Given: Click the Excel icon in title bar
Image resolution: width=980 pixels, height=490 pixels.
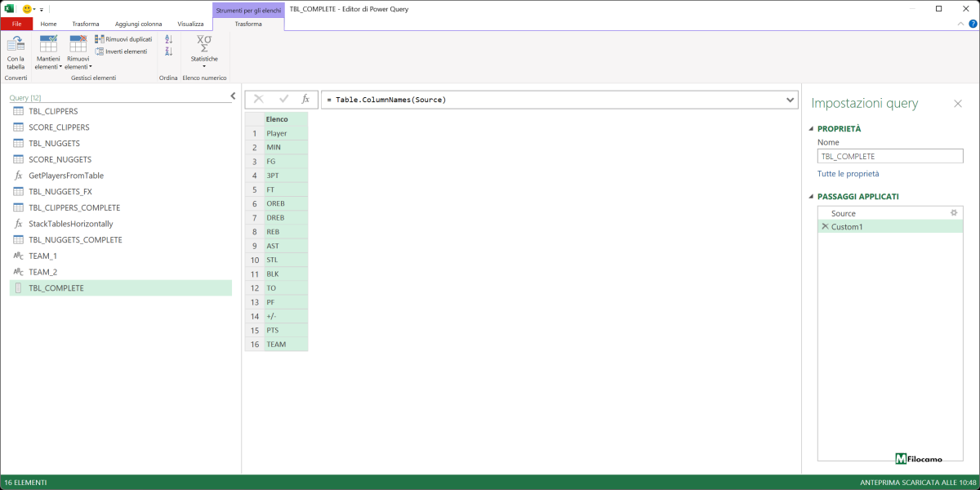Looking at the screenshot, I should pyautogui.click(x=10, y=9).
